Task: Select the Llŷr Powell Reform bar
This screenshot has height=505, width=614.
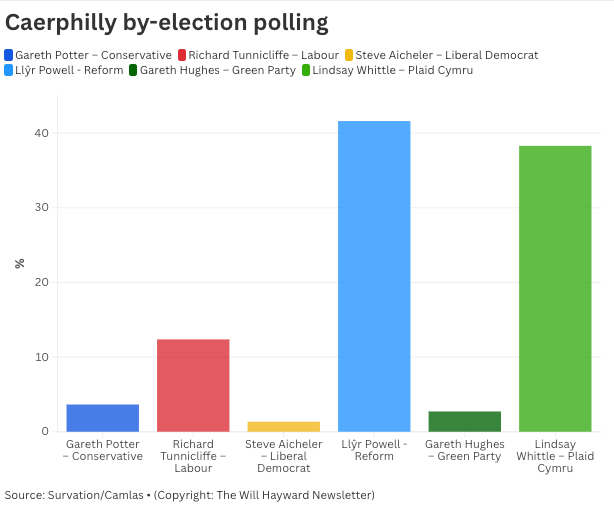Action: coord(374,276)
